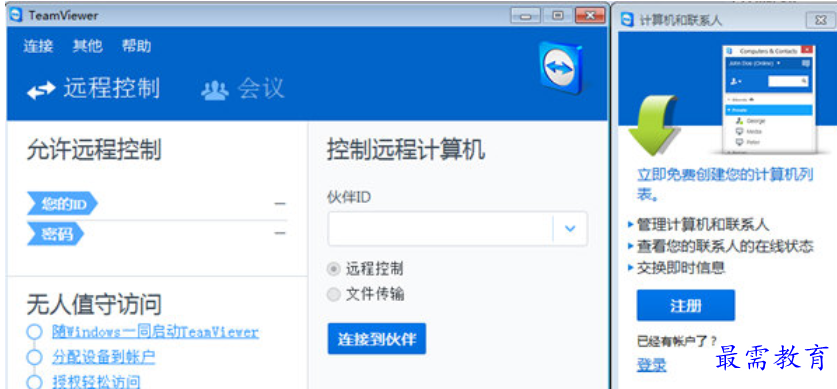Click the TeamViewer title bar icon
The height and width of the screenshot is (389, 837).
(x=16, y=15)
